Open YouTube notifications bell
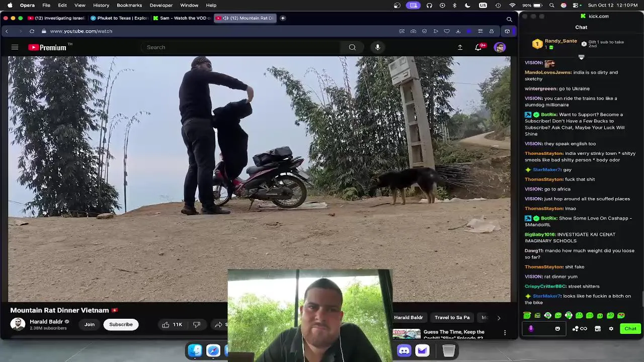 [478, 47]
